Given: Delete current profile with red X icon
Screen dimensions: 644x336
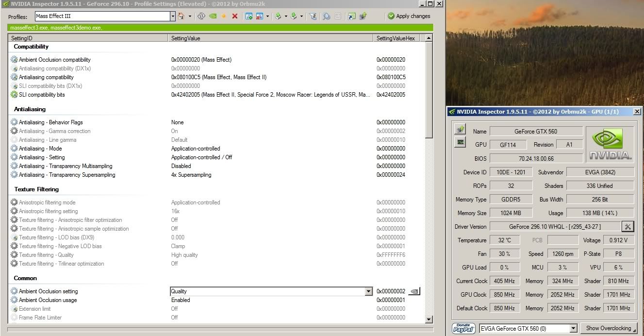Looking at the screenshot, I should pos(235,16).
